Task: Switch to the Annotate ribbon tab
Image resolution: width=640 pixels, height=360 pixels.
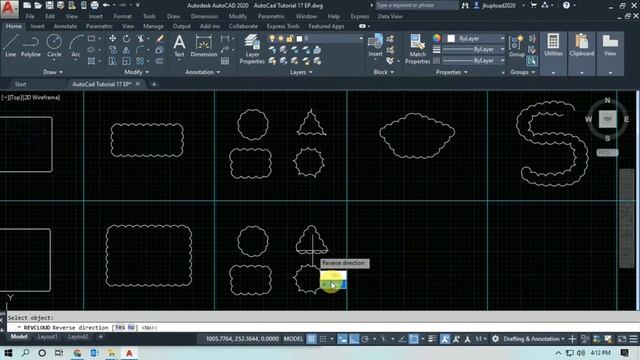Action: click(x=65, y=26)
